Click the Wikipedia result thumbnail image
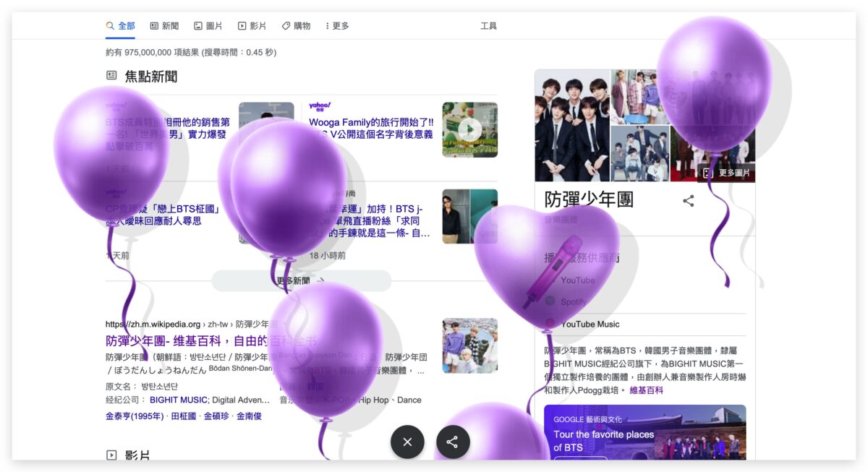 [469, 346]
